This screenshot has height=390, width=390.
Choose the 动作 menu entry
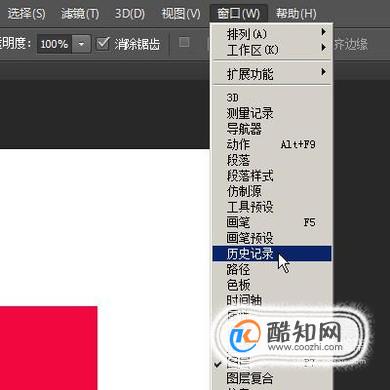tap(272, 144)
